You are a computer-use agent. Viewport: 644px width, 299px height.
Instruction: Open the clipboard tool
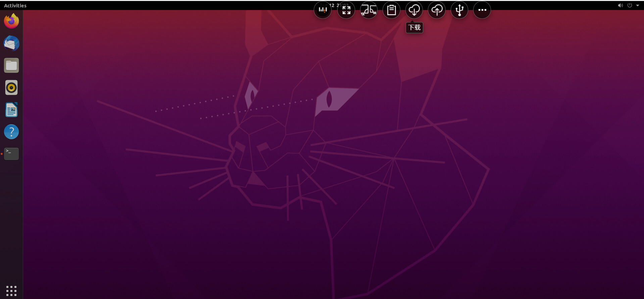[391, 10]
